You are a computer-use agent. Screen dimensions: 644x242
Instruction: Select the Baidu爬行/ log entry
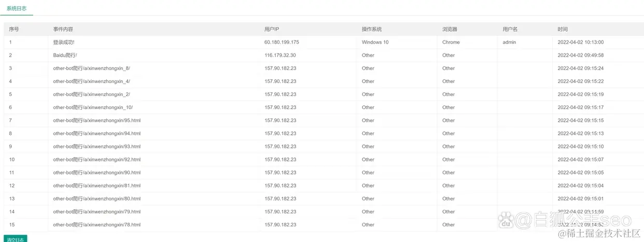click(x=65, y=55)
